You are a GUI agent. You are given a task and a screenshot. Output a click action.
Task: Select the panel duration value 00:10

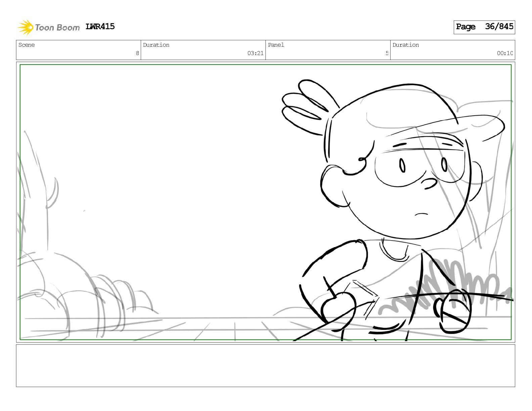point(505,53)
